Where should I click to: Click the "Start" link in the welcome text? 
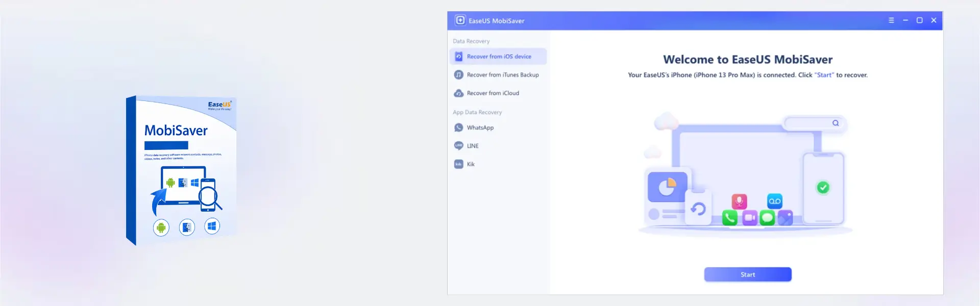coord(824,75)
